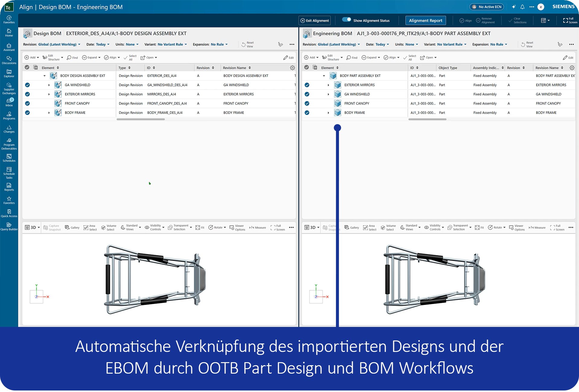Open Engineering BOM Expansion rule dropdown
The image size is (579, 392).
pyautogui.click(x=499, y=45)
